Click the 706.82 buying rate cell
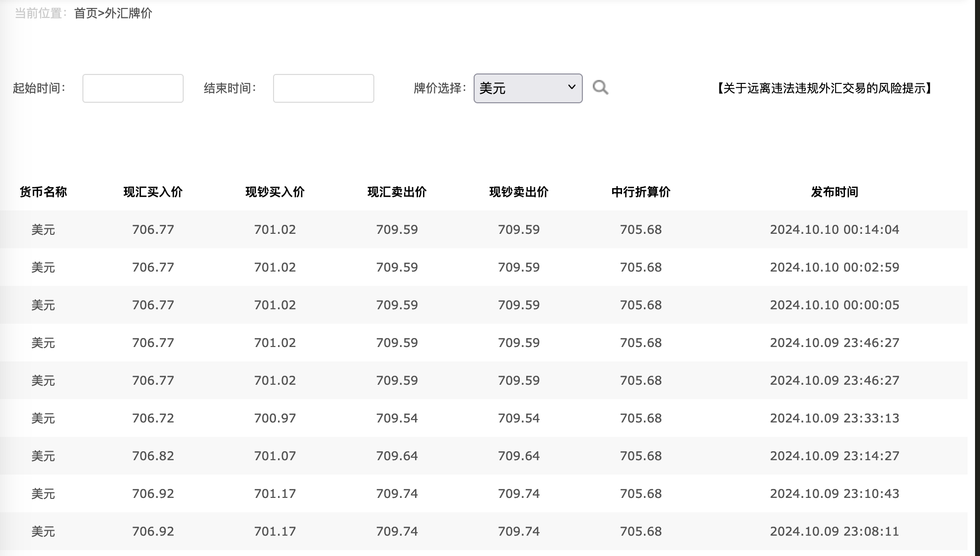Image resolution: width=980 pixels, height=556 pixels. pyautogui.click(x=153, y=456)
